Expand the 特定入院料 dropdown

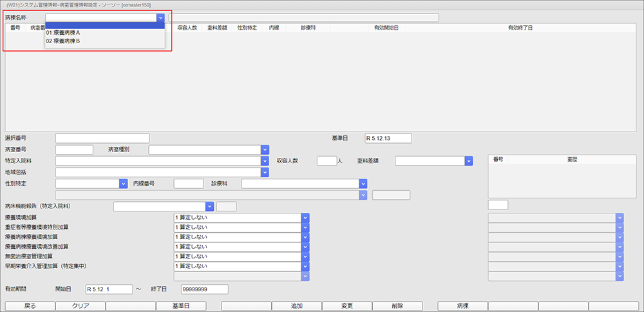coord(265,161)
